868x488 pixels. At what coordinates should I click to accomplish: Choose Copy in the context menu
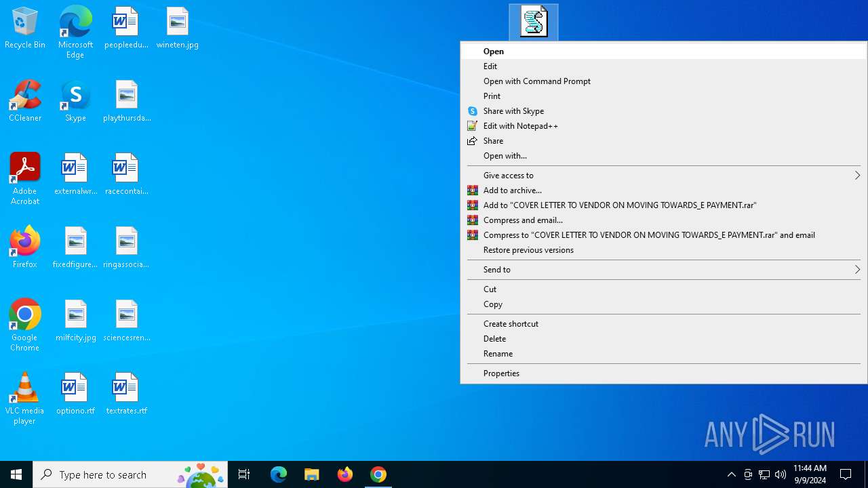(x=664, y=304)
